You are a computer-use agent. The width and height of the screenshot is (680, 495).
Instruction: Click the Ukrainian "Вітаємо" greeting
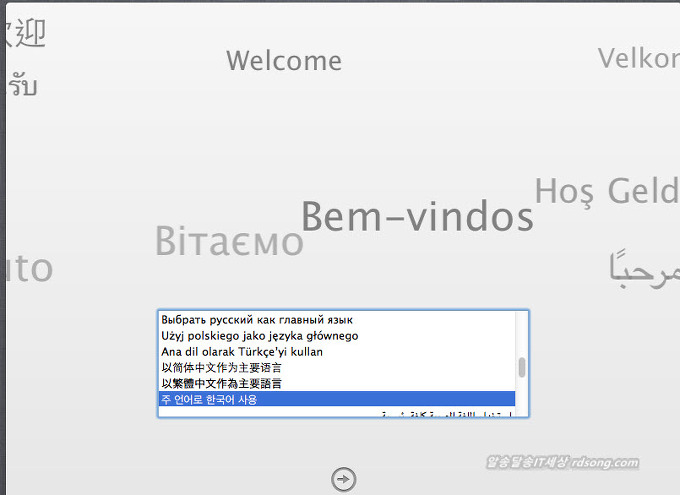point(229,242)
